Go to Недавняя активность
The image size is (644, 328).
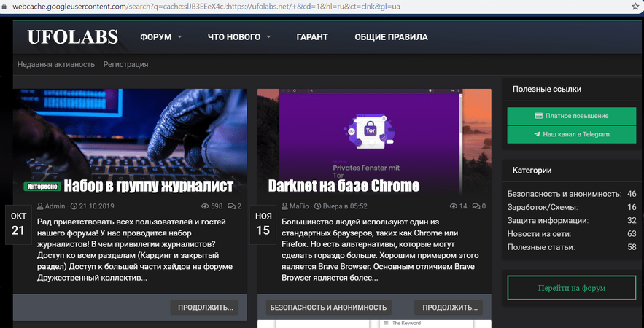[x=56, y=64]
